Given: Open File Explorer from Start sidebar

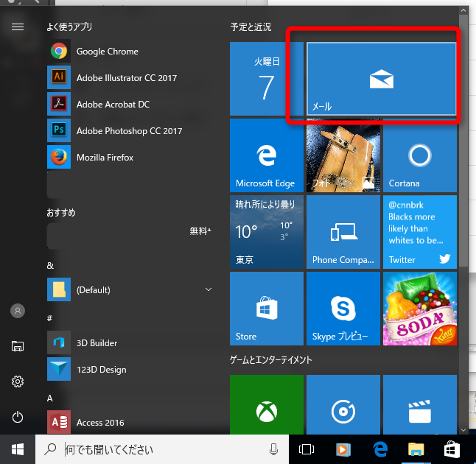Looking at the screenshot, I should (18, 346).
